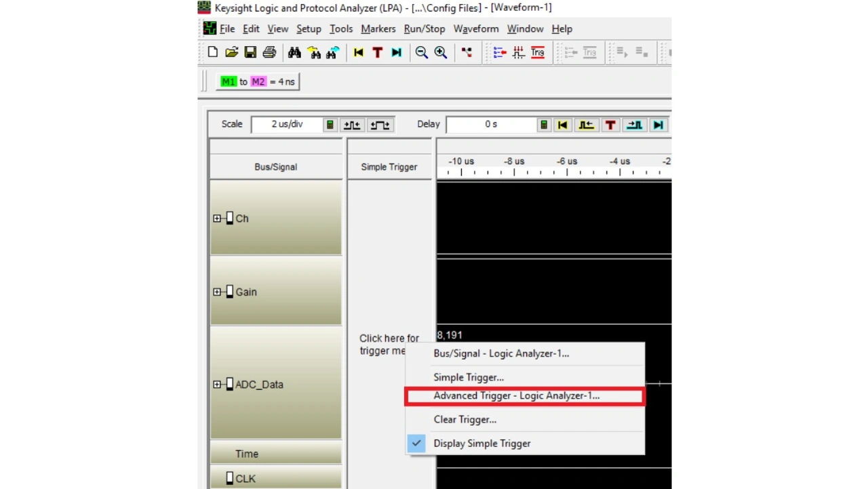The height and width of the screenshot is (489, 868).
Task: Choose Clear Trigger from context menu
Action: (x=465, y=420)
